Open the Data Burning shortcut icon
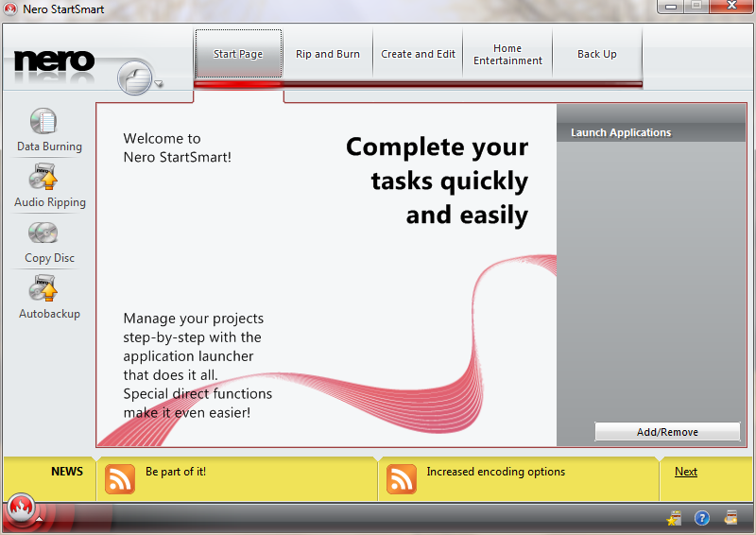Viewport: 756px width, 535px height. (x=43, y=121)
